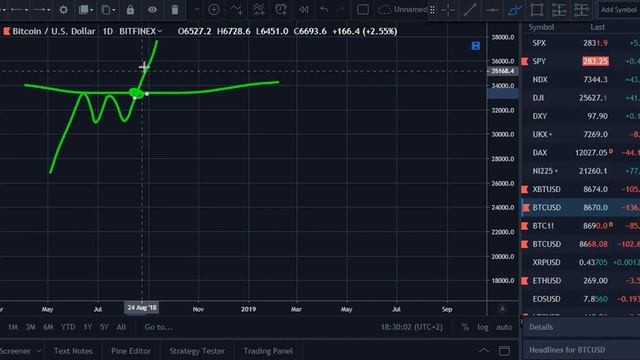This screenshot has height=360, width=640.
Task: Select SPX row in watchlist
Action: click(x=581, y=43)
